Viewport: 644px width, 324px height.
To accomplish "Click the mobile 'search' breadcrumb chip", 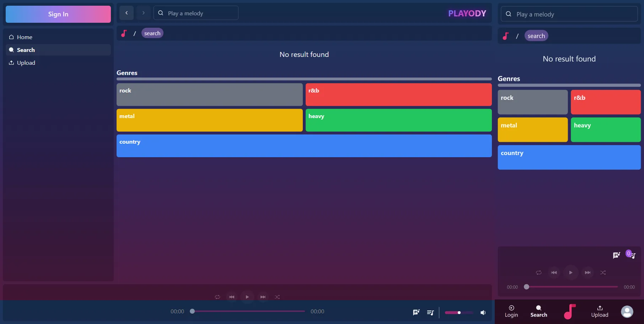I will coord(536,36).
